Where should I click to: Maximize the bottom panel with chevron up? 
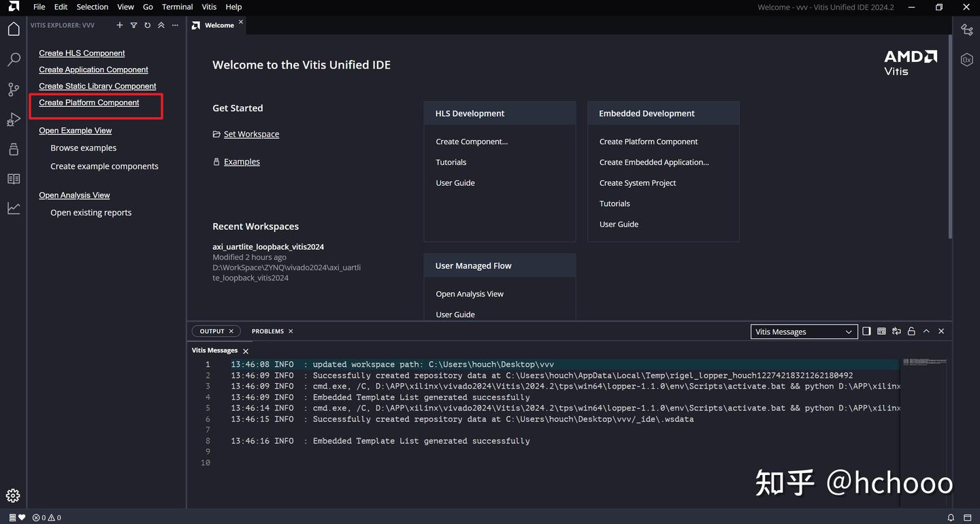click(x=926, y=331)
